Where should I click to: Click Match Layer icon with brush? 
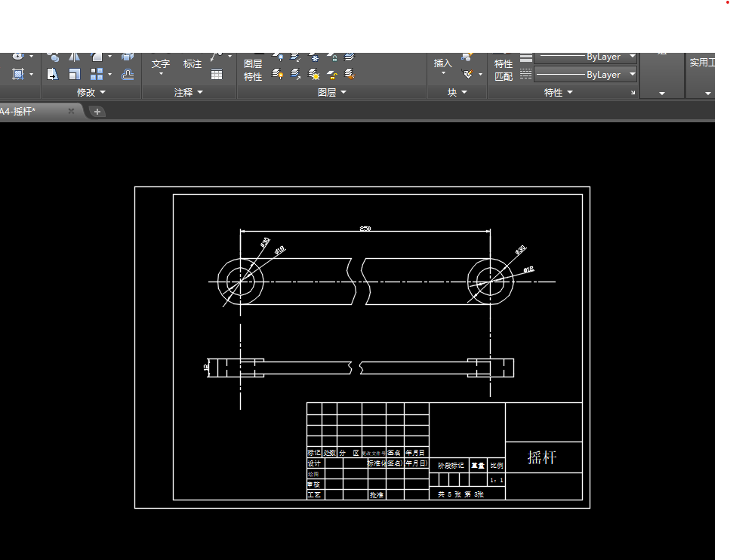(350, 74)
